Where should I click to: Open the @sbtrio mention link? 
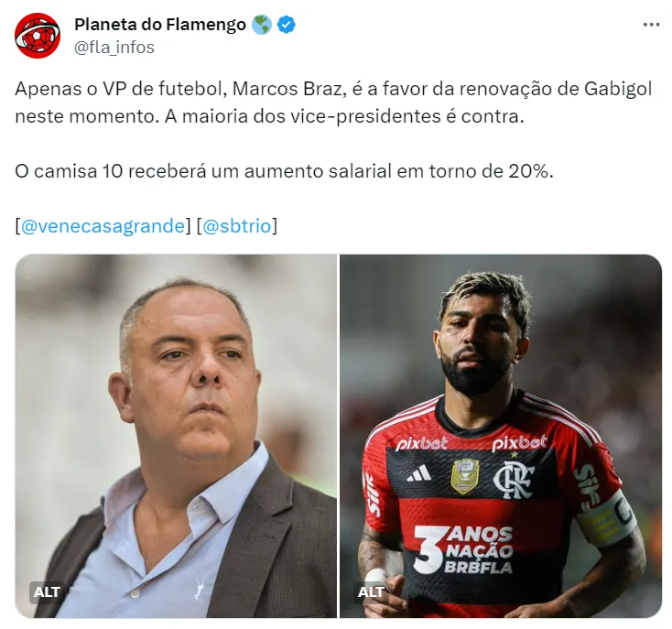[236, 226]
